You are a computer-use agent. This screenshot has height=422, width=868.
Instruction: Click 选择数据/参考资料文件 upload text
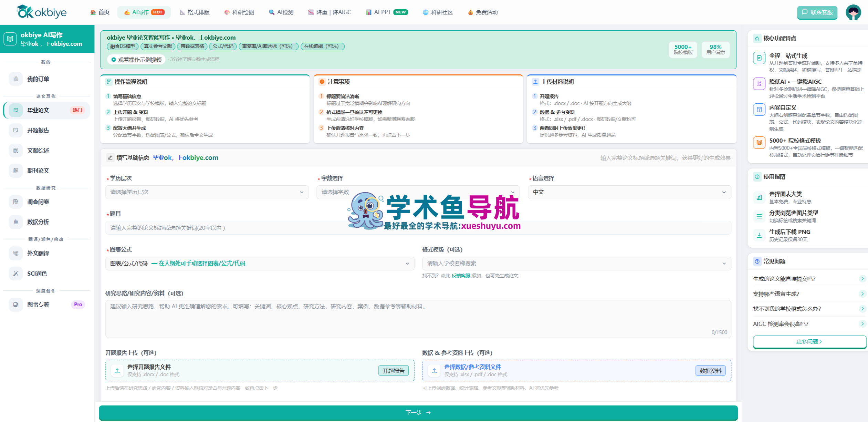(x=472, y=367)
